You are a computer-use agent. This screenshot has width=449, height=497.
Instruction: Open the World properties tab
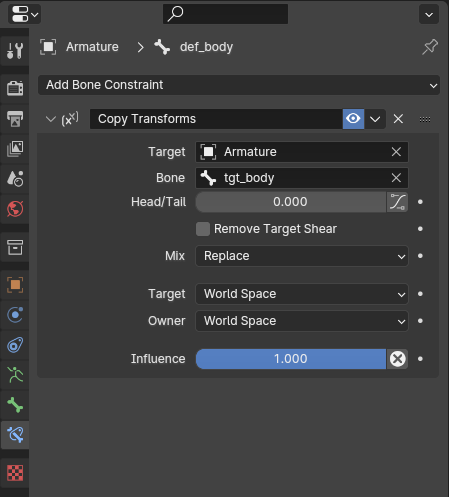(x=15, y=209)
